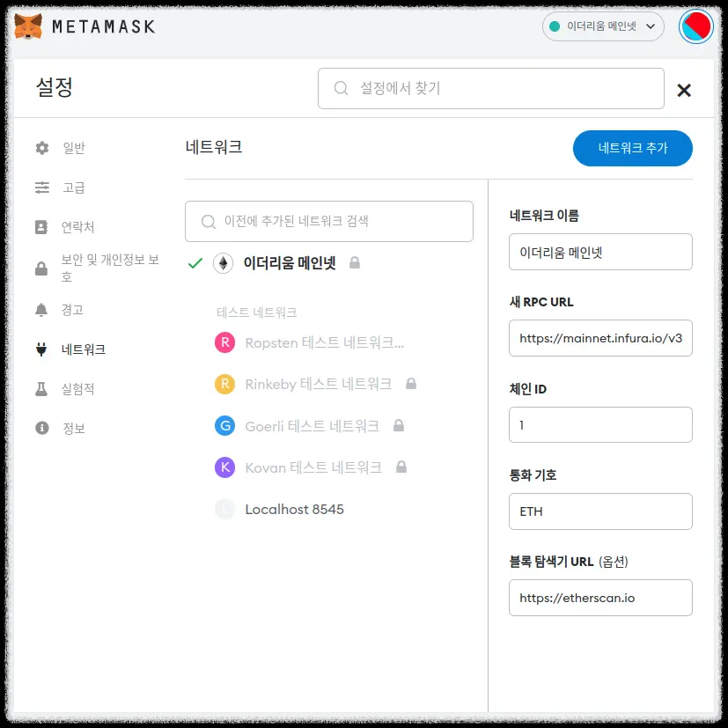Screen dimensions: 728x728
Task: Click the grey Localhost 8545 icon
Action: click(x=224, y=509)
